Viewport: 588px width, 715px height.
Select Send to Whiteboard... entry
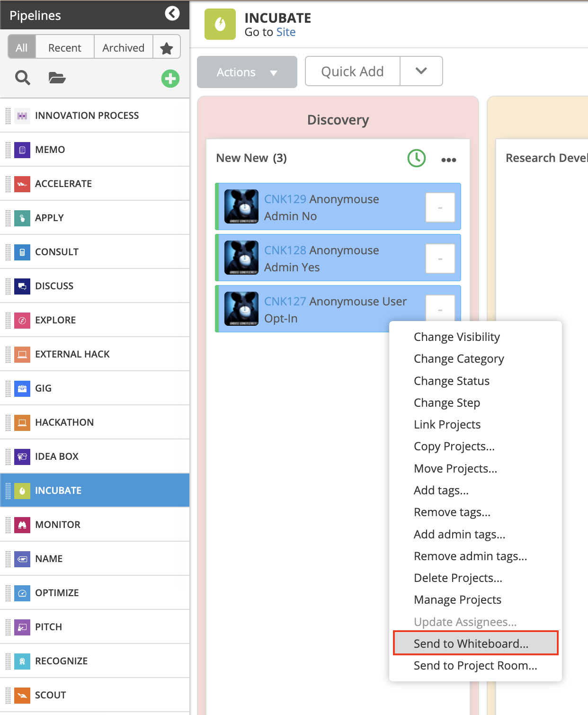[x=476, y=643]
